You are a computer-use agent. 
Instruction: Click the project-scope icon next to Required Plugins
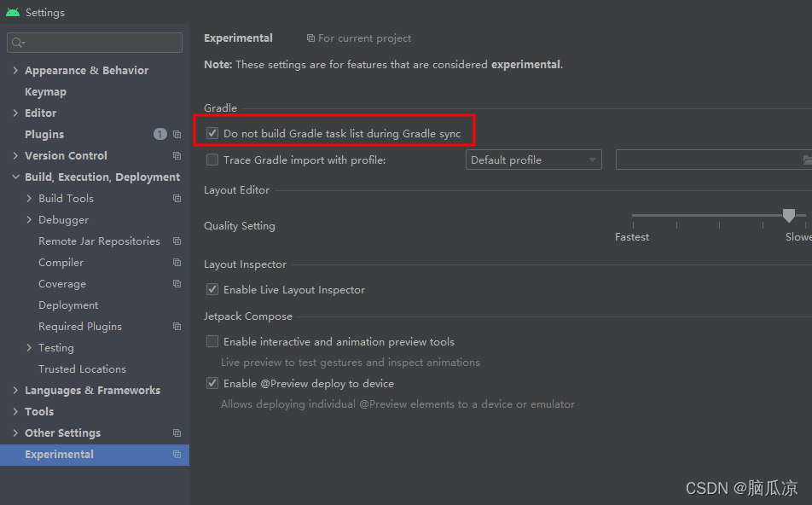[x=177, y=327]
